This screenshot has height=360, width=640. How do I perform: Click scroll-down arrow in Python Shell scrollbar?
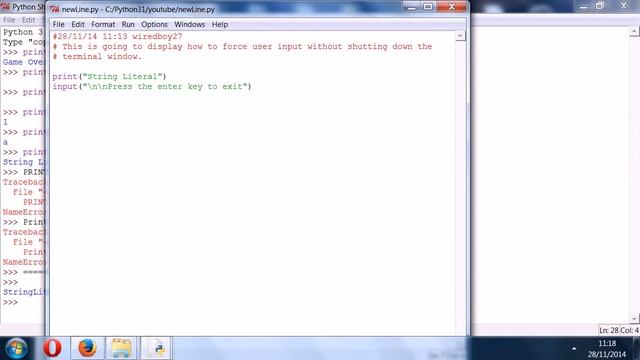(634, 318)
